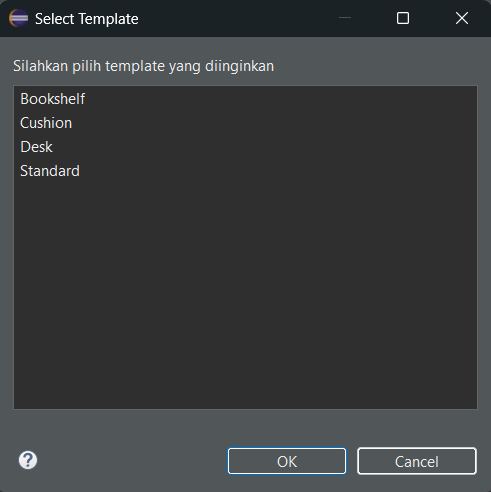Image resolution: width=491 pixels, height=492 pixels.
Task: Select the Cushion template
Action: point(46,123)
